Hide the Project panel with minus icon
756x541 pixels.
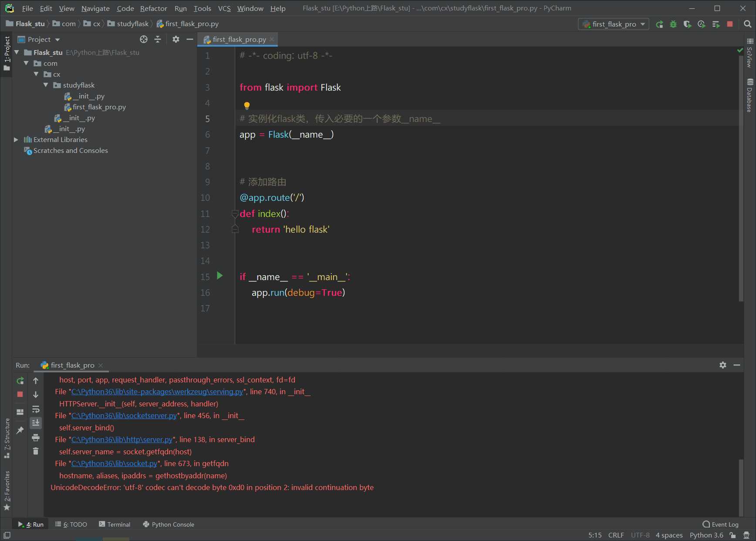pyautogui.click(x=190, y=39)
